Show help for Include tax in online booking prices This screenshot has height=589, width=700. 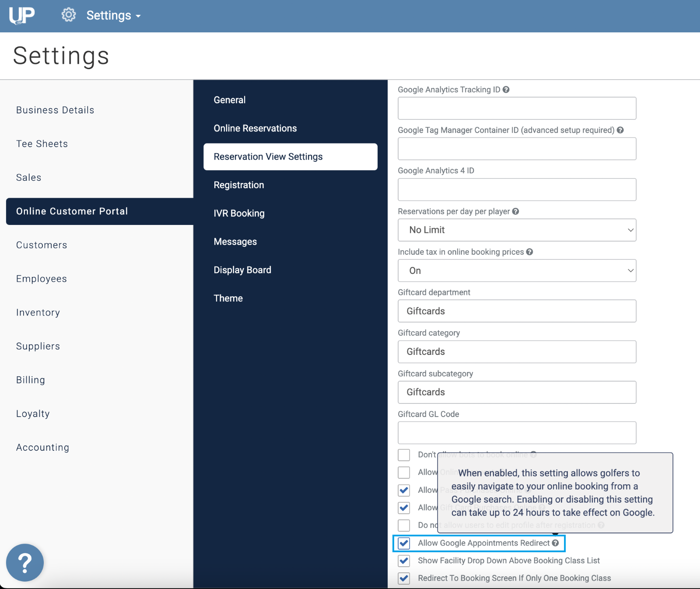(530, 252)
